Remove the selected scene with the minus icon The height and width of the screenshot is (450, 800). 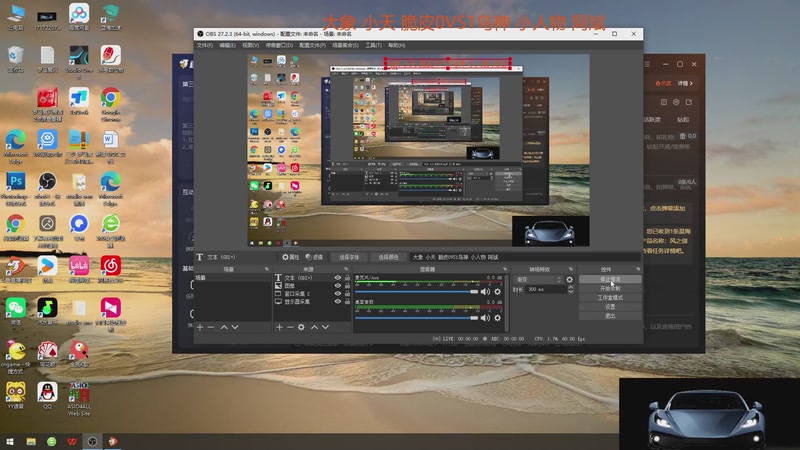pyautogui.click(x=211, y=327)
